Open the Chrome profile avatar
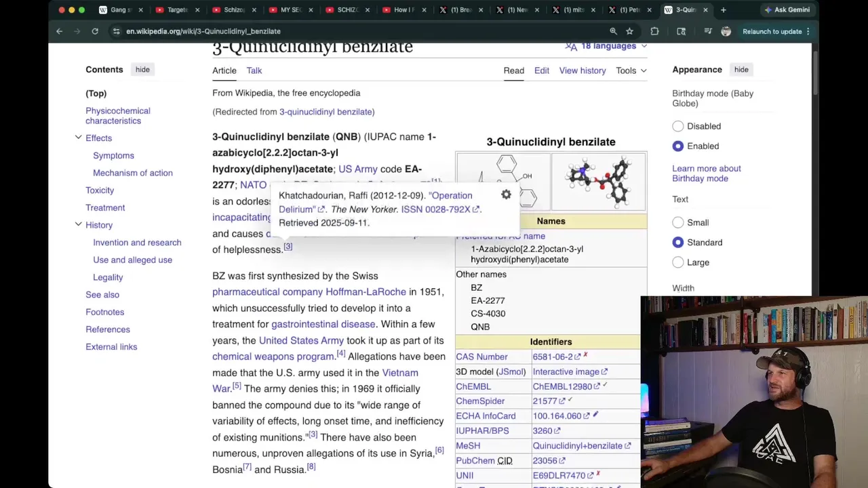 [726, 31]
